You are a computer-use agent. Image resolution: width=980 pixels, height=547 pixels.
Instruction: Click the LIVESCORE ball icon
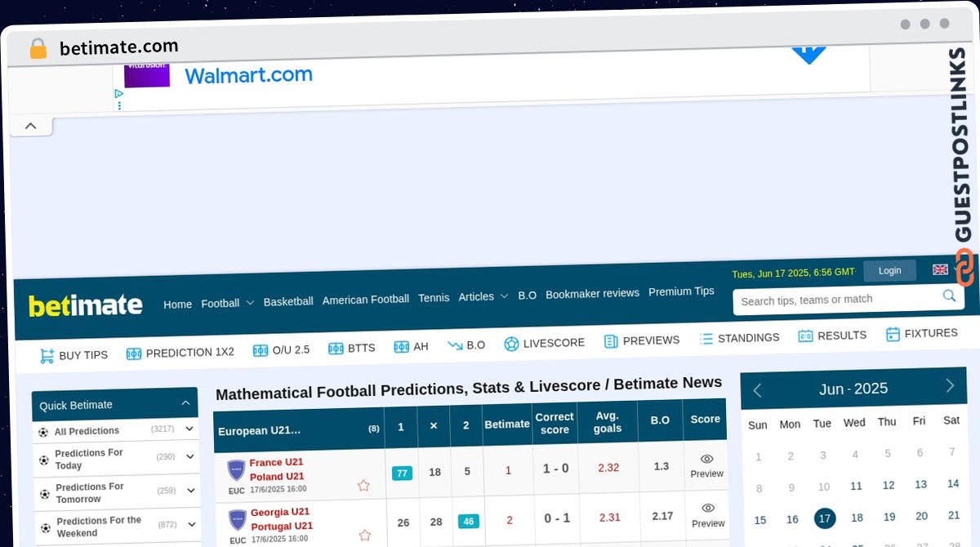(x=511, y=344)
